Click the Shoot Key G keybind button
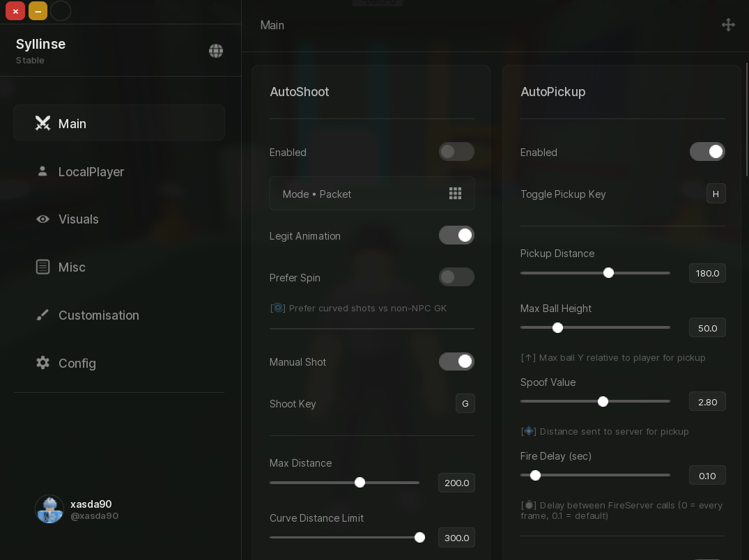The height and width of the screenshot is (560, 749). click(x=465, y=403)
